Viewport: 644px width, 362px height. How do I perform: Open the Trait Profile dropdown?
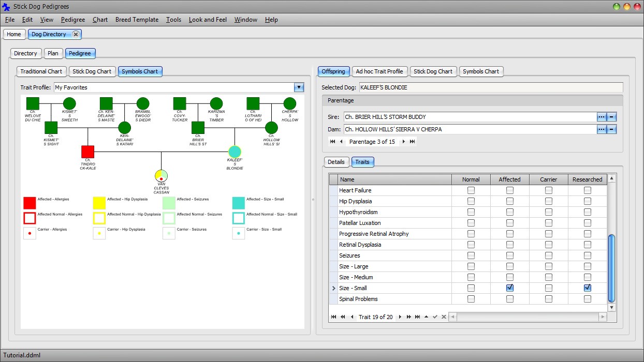(299, 87)
